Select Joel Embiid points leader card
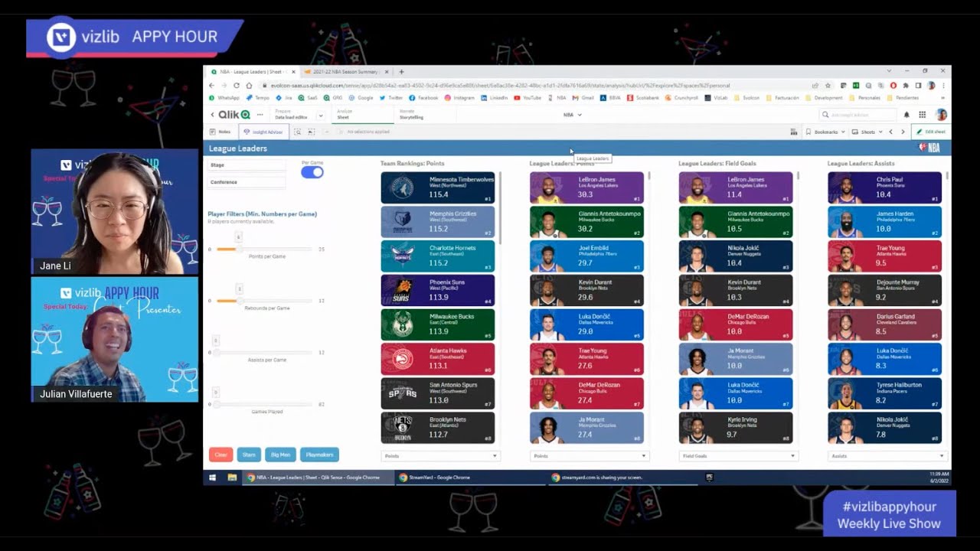 (x=586, y=256)
